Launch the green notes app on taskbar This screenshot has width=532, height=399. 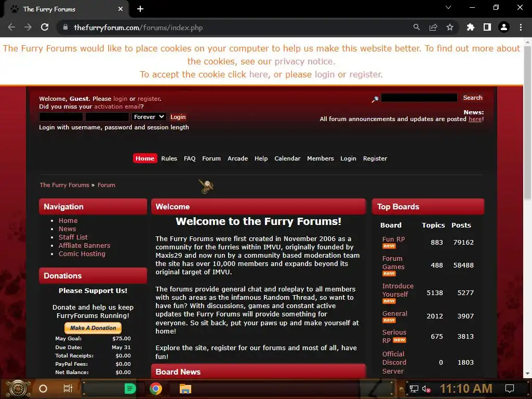coord(130,389)
